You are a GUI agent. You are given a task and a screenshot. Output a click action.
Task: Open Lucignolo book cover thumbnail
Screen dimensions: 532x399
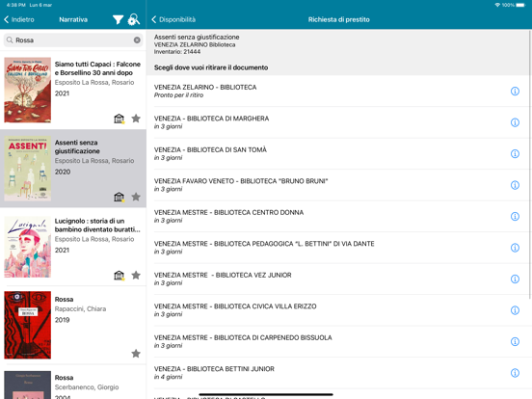tap(28, 248)
